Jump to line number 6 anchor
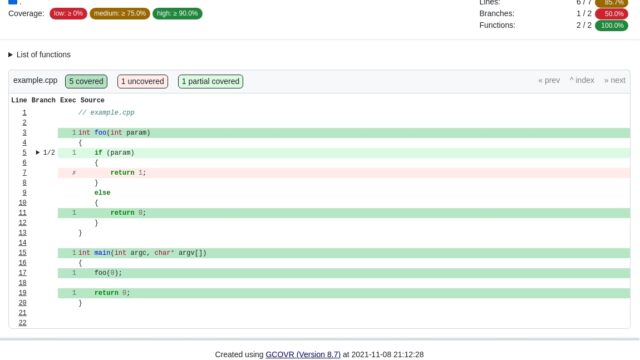The image size is (640, 360). click(x=24, y=162)
